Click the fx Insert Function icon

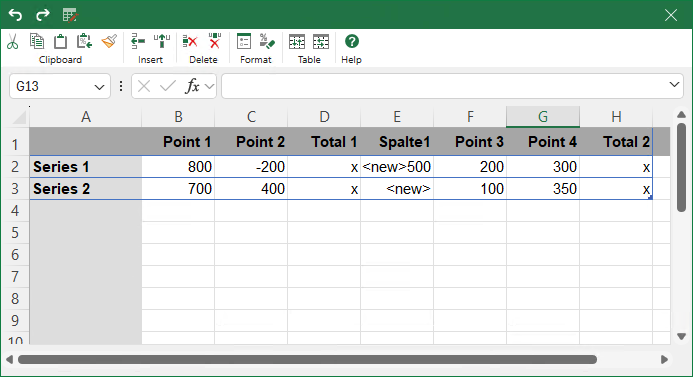[192, 86]
